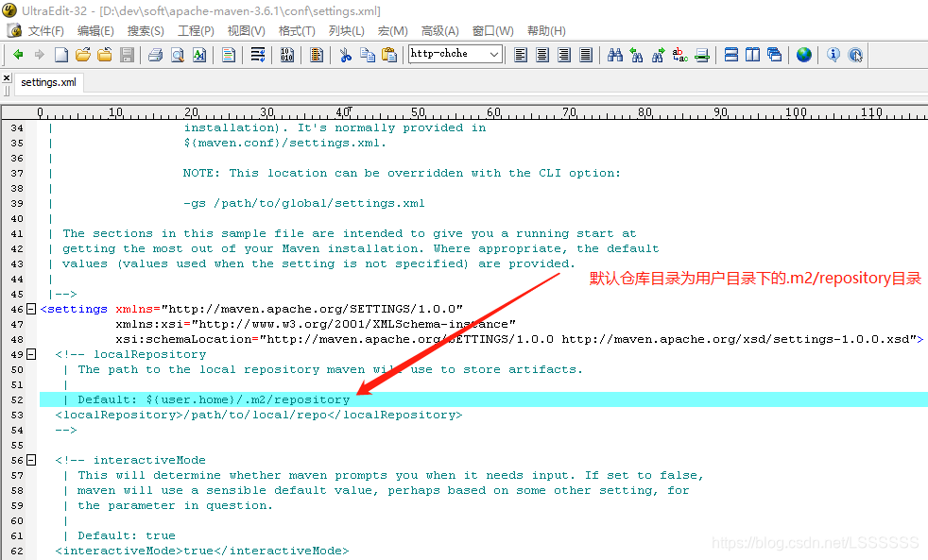Image resolution: width=928 pixels, height=560 pixels.
Task: Tile windows vertically icon
Action: tap(752, 55)
